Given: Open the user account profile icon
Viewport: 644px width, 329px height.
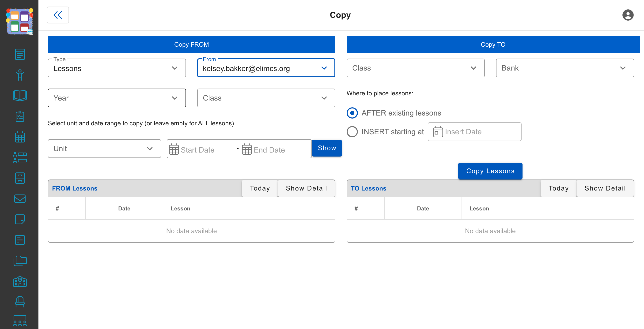Looking at the screenshot, I should [x=628, y=15].
